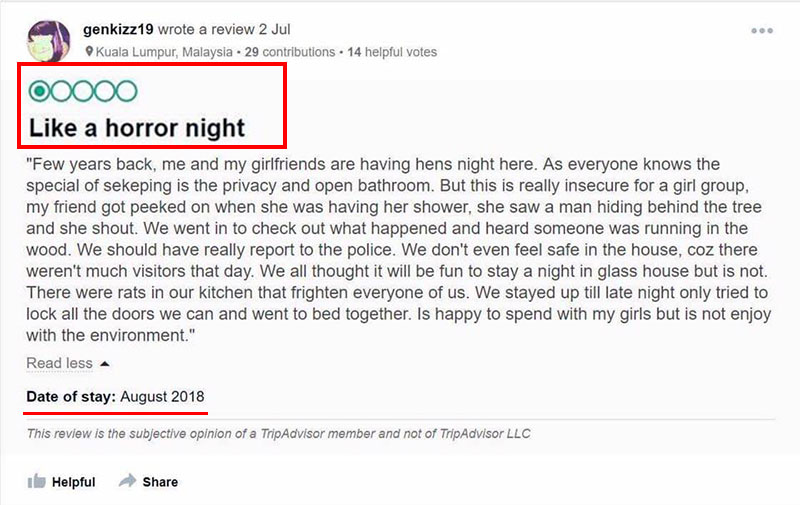The image size is (800, 505).
Task: Click the fourth rating bubble
Action: tap(105, 91)
